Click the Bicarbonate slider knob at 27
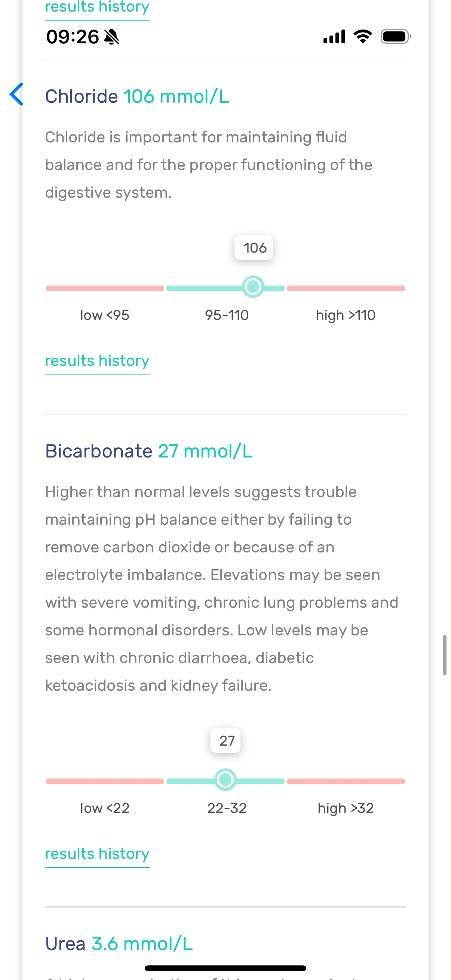This screenshot has height=980, width=451. (x=225, y=780)
